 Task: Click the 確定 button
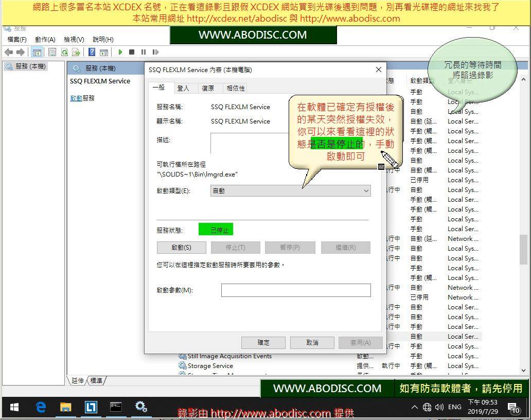[263, 343]
